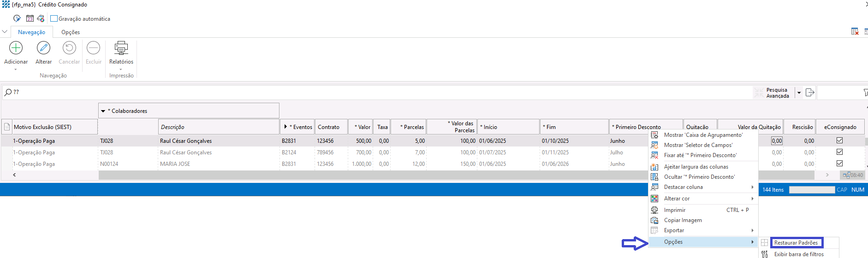Click the Adicionar plus icon
Screen dimensions: 868x258
point(16,48)
